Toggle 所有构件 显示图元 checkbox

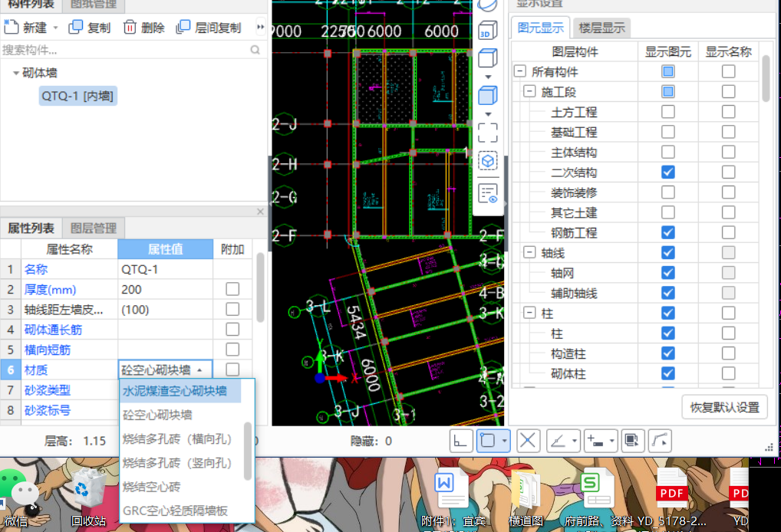pyautogui.click(x=668, y=71)
